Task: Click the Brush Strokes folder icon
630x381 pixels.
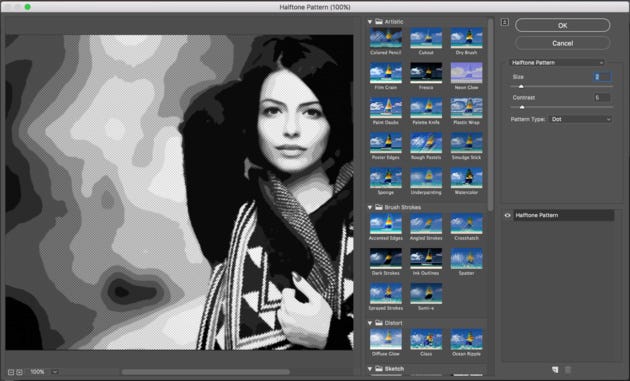Action: pyautogui.click(x=378, y=207)
